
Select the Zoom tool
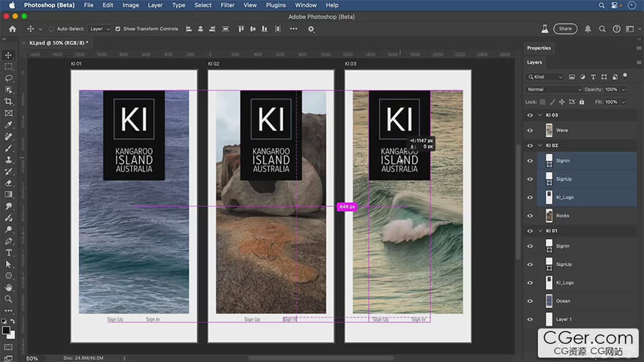pos(8,299)
